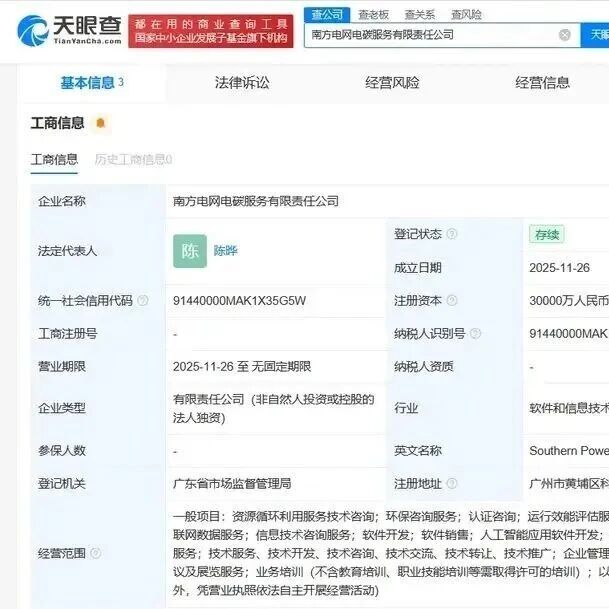This screenshot has width=609, height=609.
Task: Select the 工商信息 sub-tab
Action: (54, 160)
